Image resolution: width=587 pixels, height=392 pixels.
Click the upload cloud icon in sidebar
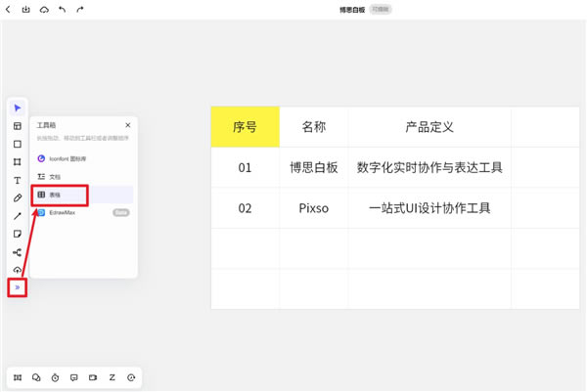(17, 270)
